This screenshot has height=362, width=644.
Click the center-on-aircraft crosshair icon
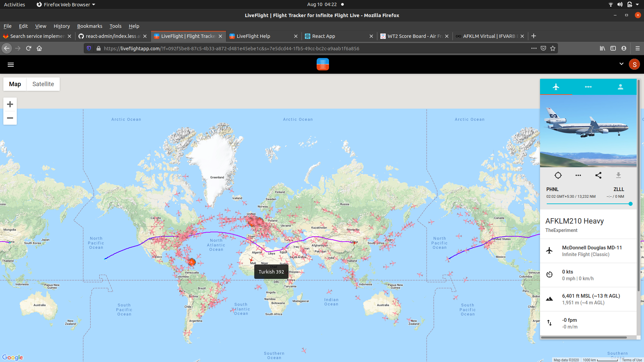tap(558, 175)
